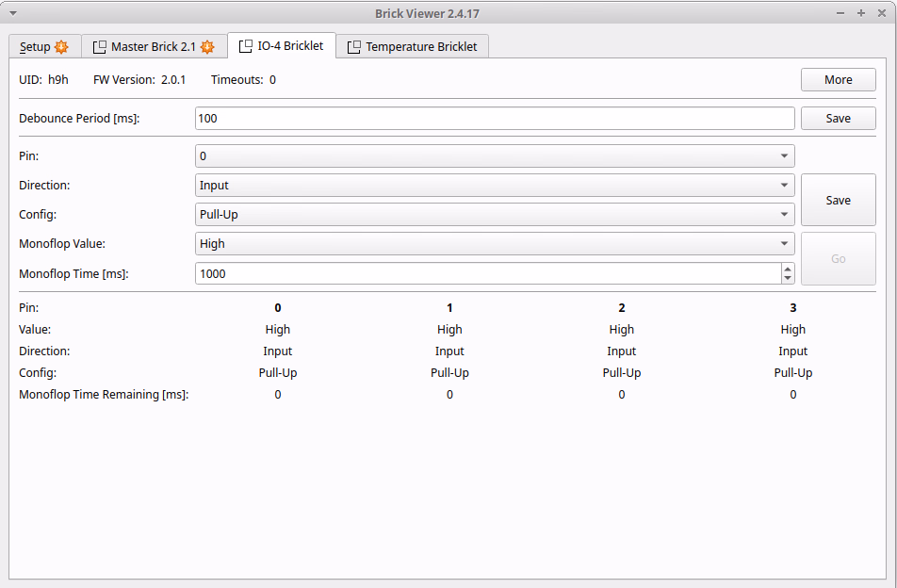The height and width of the screenshot is (588, 897).
Task: Click the detach icon on IO-4 Bricklet tab
Action: pos(245,46)
